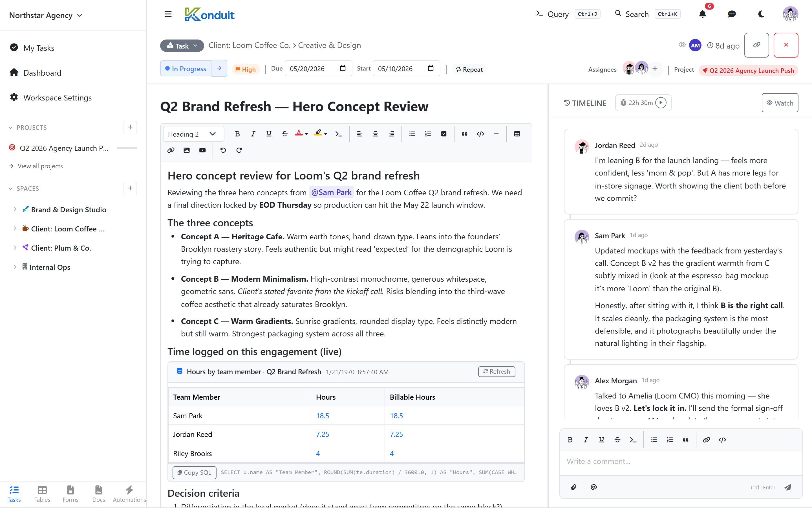812x508 pixels.
Task: Align text left in description editor
Action: coord(359,134)
